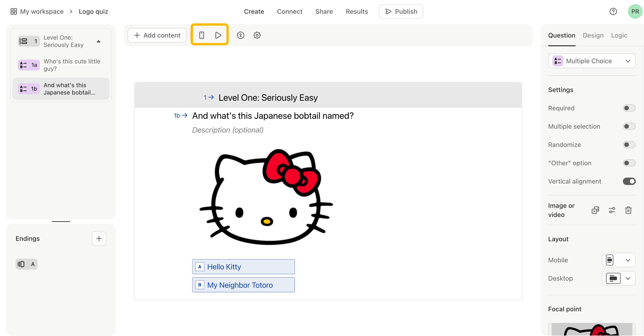Click the Logo quiz title
644x336 pixels.
[93, 11]
